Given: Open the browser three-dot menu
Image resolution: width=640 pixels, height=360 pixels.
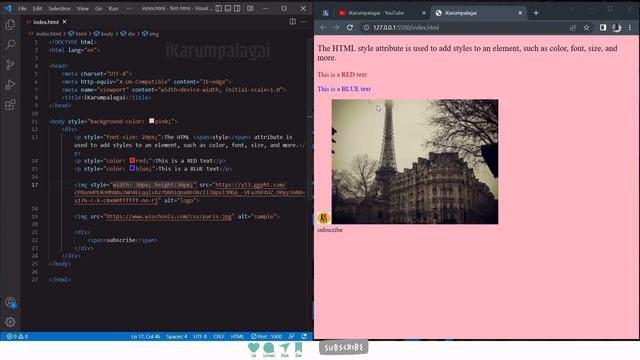Looking at the screenshot, I should 630,27.
